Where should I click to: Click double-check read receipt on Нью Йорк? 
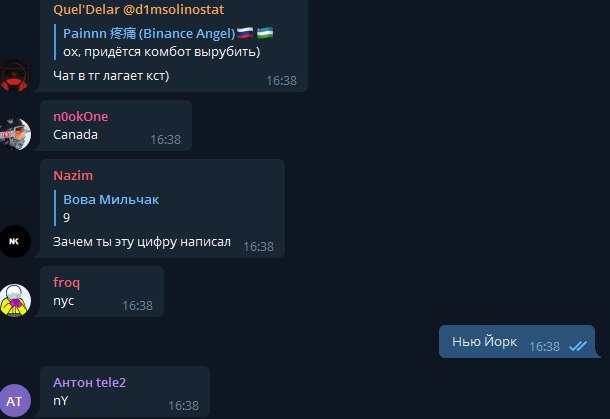click(577, 346)
